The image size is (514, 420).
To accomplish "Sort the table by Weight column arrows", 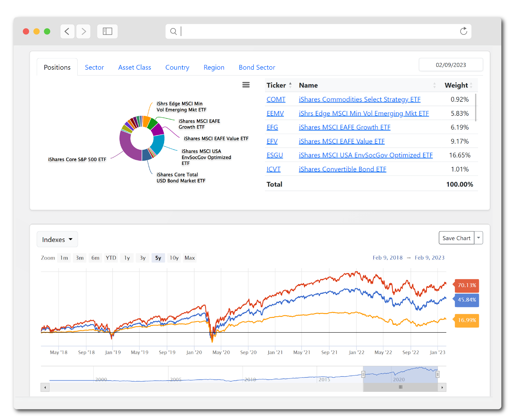I will pyautogui.click(x=471, y=85).
